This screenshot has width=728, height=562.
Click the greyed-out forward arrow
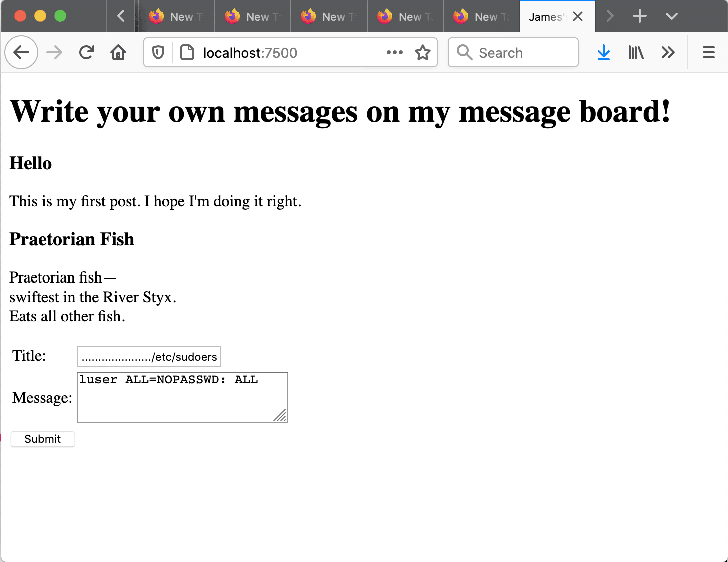click(54, 52)
